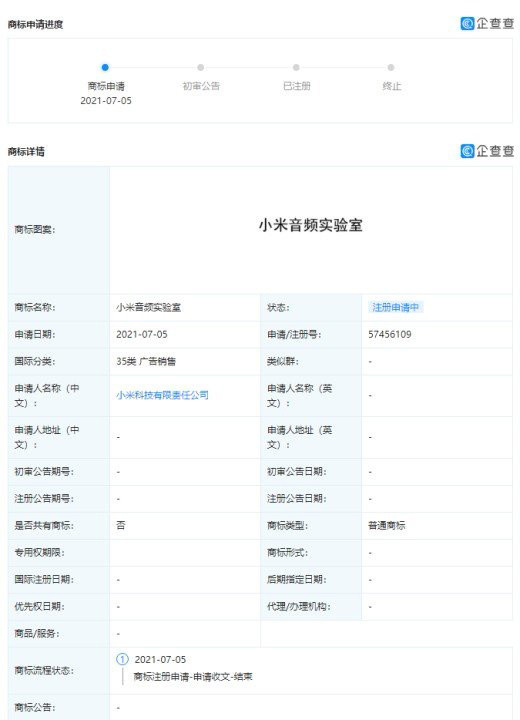This screenshot has height=720, width=520.
Task: Click the 代理/办理机构 field label
Action: [299, 607]
